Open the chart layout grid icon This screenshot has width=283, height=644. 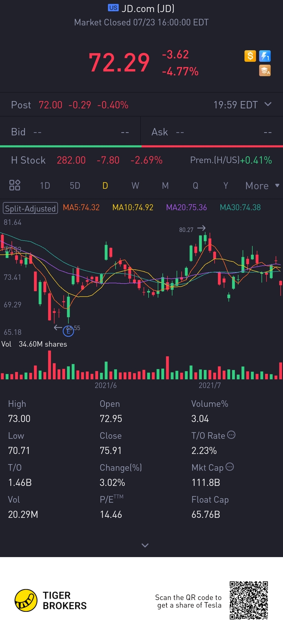coord(15,185)
